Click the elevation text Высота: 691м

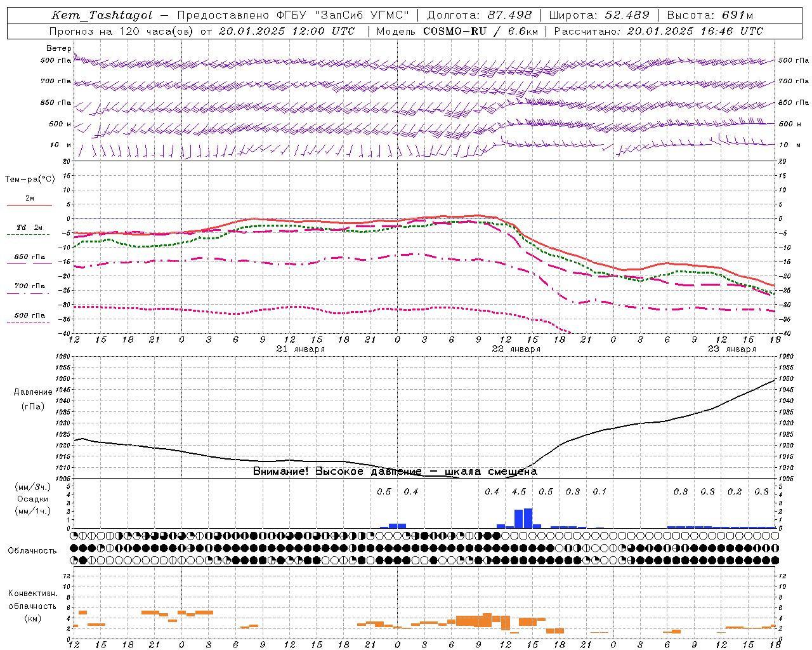coord(710,15)
